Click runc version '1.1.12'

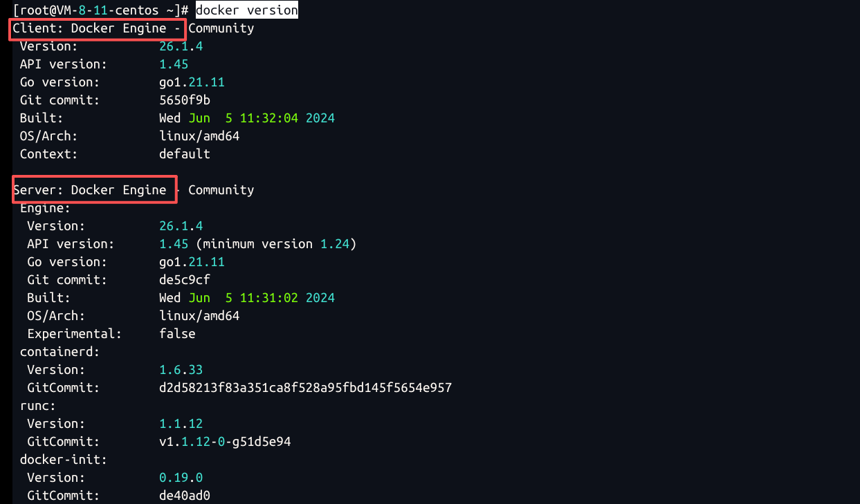pyautogui.click(x=181, y=424)
